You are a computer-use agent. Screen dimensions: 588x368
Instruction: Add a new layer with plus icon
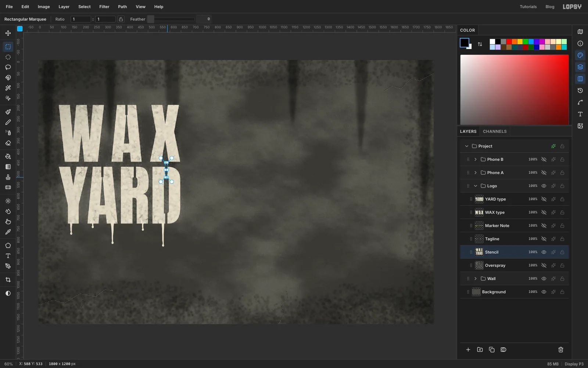coord(468,350)
